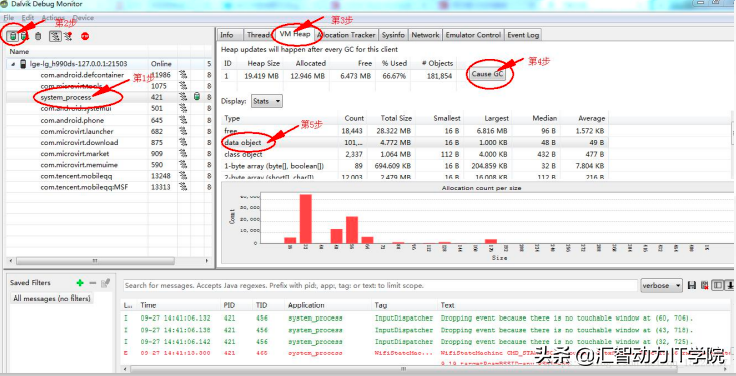Viewport: 736px width, 376px height.
Task: Click the Tag column header in logcat
Action: (x=404, y=305)
